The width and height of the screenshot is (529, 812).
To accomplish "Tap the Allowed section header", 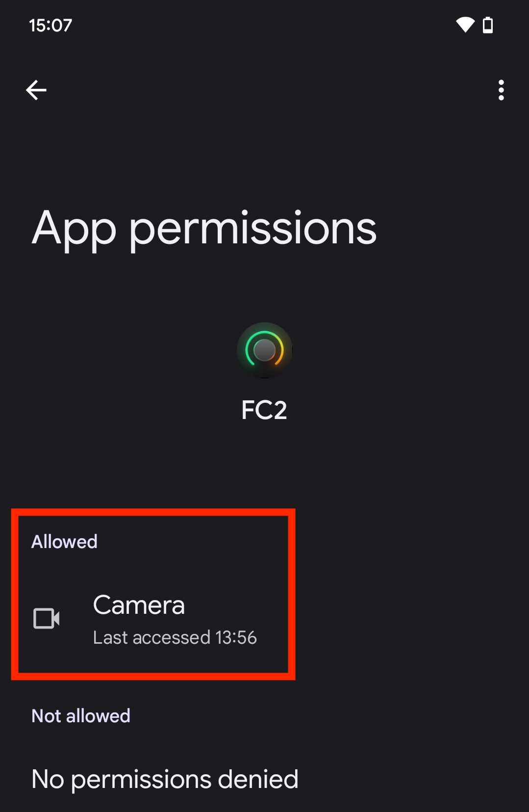I will click(x=64, y=542).
